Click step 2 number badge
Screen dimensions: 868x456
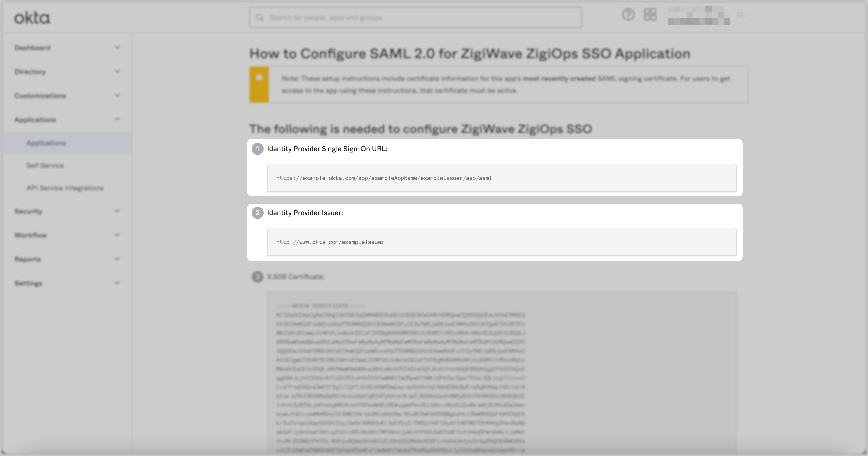pyautogui.click(x=257, y=213)
